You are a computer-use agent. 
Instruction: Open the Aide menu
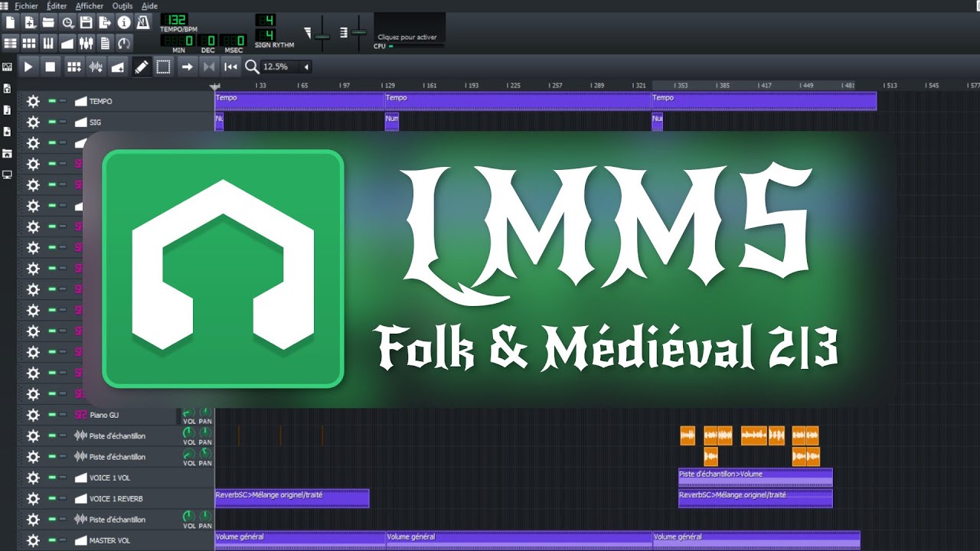150,5
